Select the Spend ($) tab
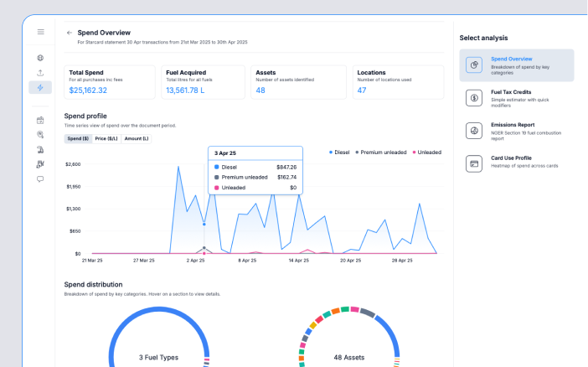 click(78, 138)
